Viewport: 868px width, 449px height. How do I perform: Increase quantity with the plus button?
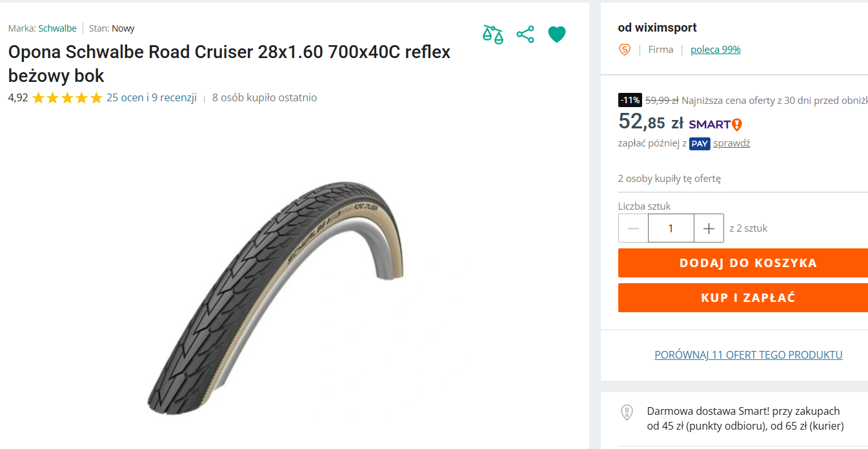click(709, 228)
